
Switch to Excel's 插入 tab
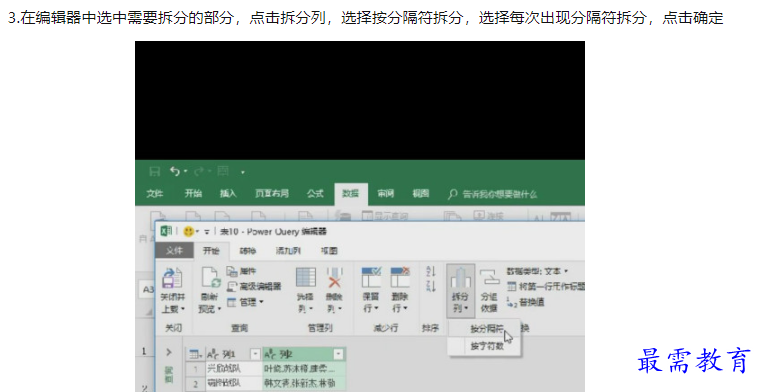(228, 194)
